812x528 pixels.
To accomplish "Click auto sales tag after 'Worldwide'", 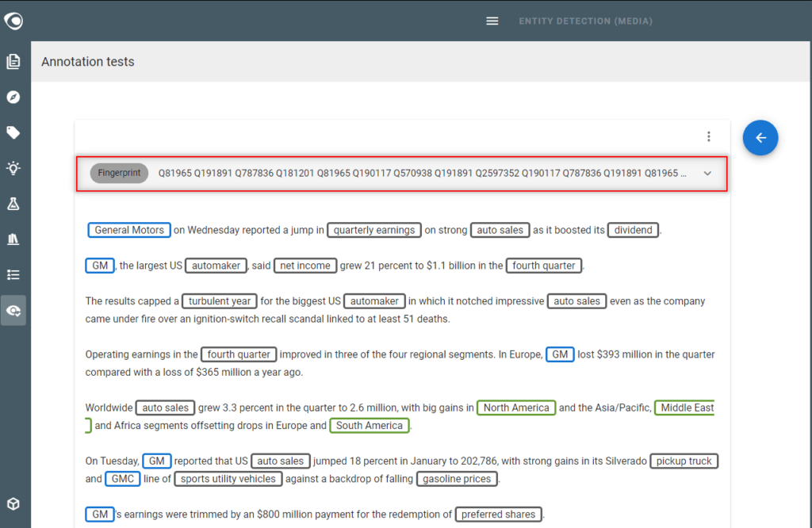I will point(165,408).
